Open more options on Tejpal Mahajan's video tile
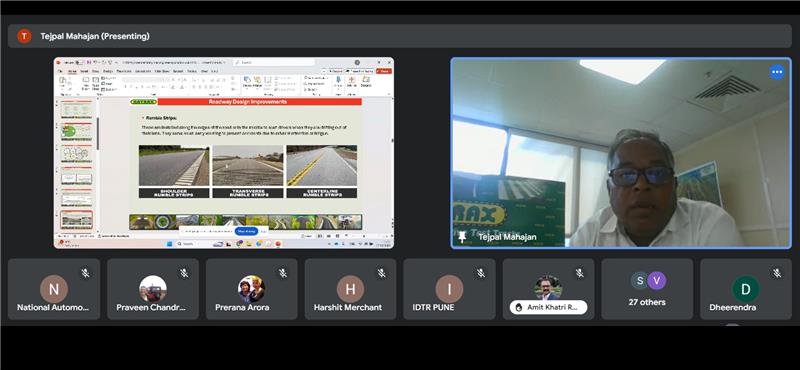800x370 pixels. (x=777, y=72)
